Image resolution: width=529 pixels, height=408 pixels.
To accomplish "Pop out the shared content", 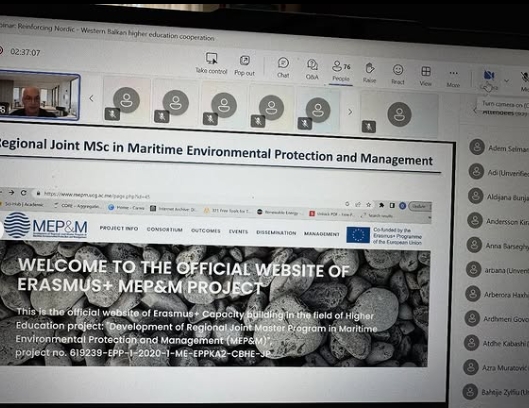I will [x=245, y=65].
